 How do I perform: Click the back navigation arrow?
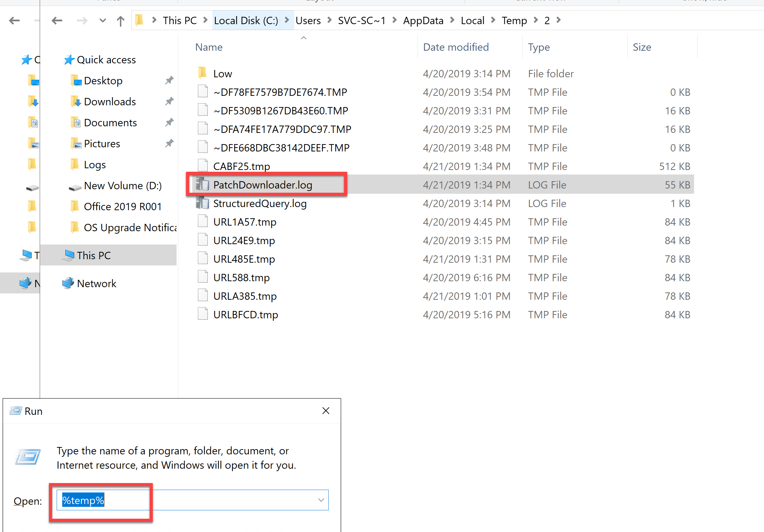[57, 20]
